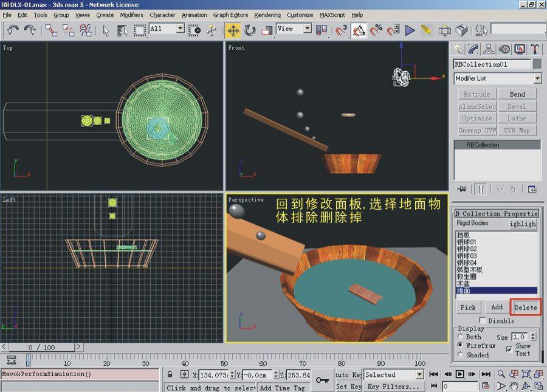
Task: Enable the Disable checkbox
Action: pyautogui.click(x=483, y=320)
